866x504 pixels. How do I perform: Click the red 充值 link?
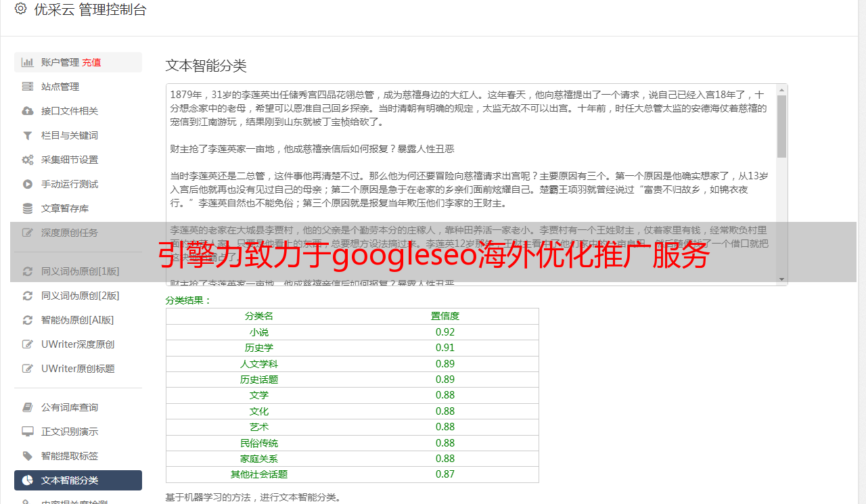91,62
